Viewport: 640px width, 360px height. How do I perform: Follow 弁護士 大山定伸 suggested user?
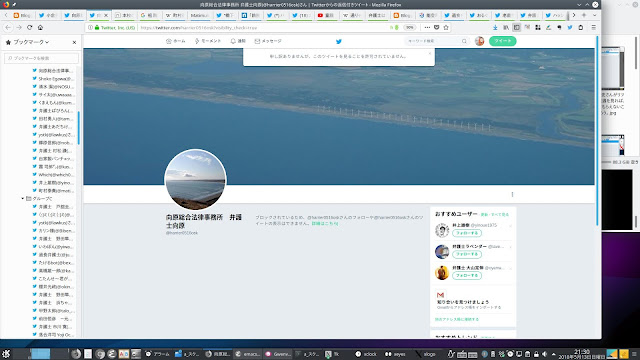coord(467,276)
